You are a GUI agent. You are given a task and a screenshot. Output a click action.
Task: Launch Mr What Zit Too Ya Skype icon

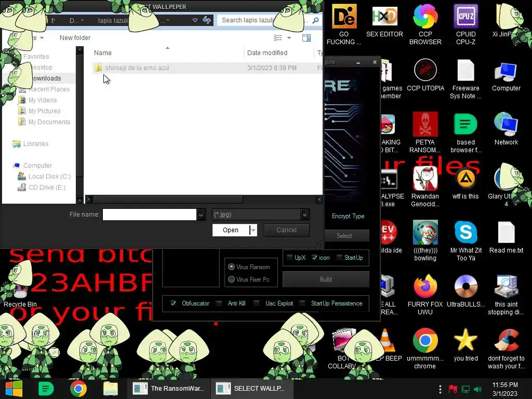click(x=465, y=241)
